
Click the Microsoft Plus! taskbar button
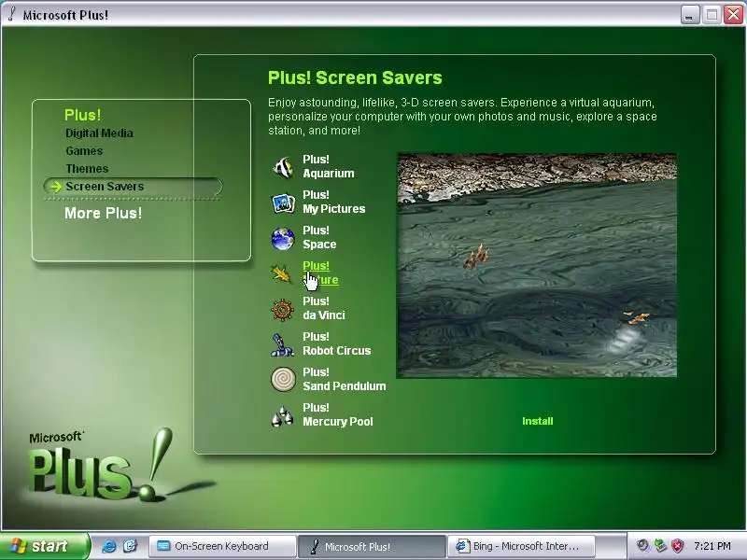(371, 546)
